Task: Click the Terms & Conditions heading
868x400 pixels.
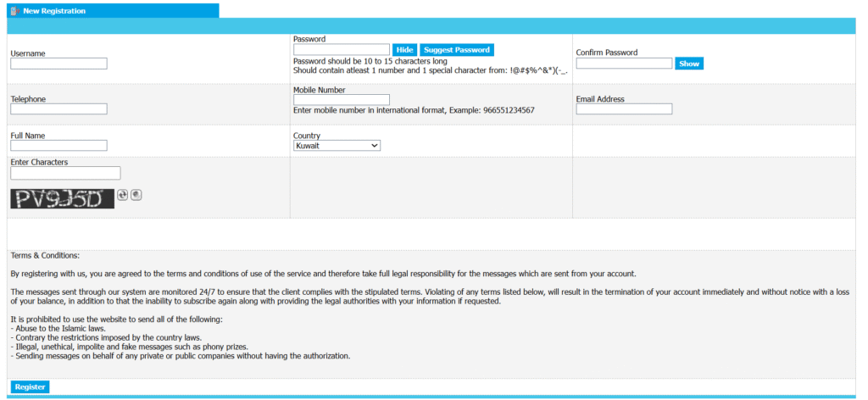Action: (x=45, y=255)
